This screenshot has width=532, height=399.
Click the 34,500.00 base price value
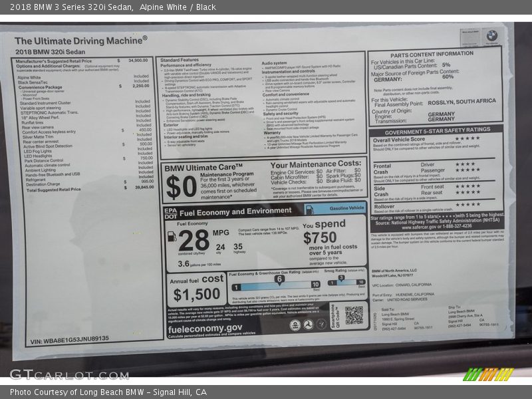138,61
